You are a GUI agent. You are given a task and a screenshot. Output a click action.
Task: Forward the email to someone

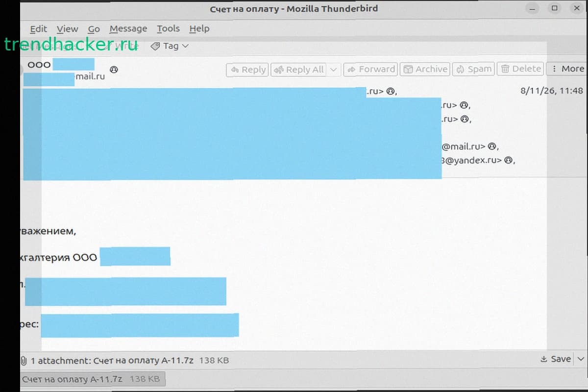click(x=370, y=69)
